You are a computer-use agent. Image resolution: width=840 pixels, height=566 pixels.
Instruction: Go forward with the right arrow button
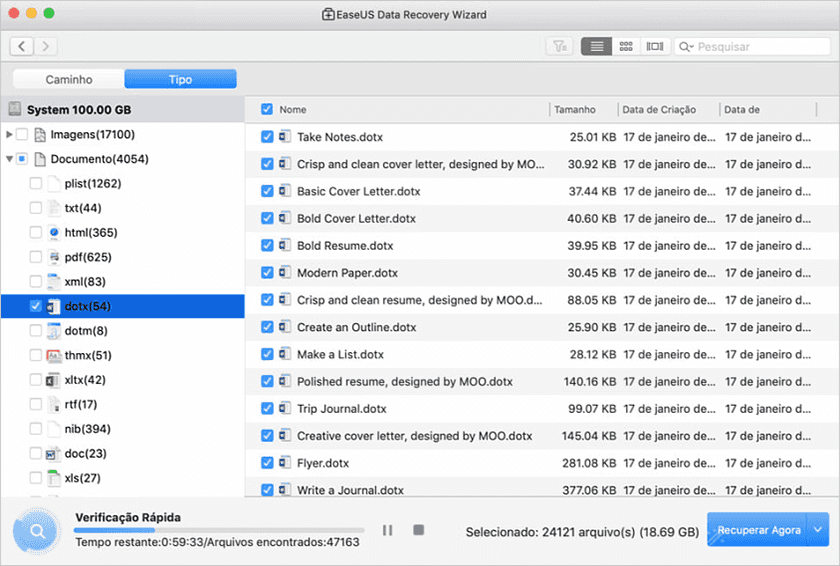point(46,47)
